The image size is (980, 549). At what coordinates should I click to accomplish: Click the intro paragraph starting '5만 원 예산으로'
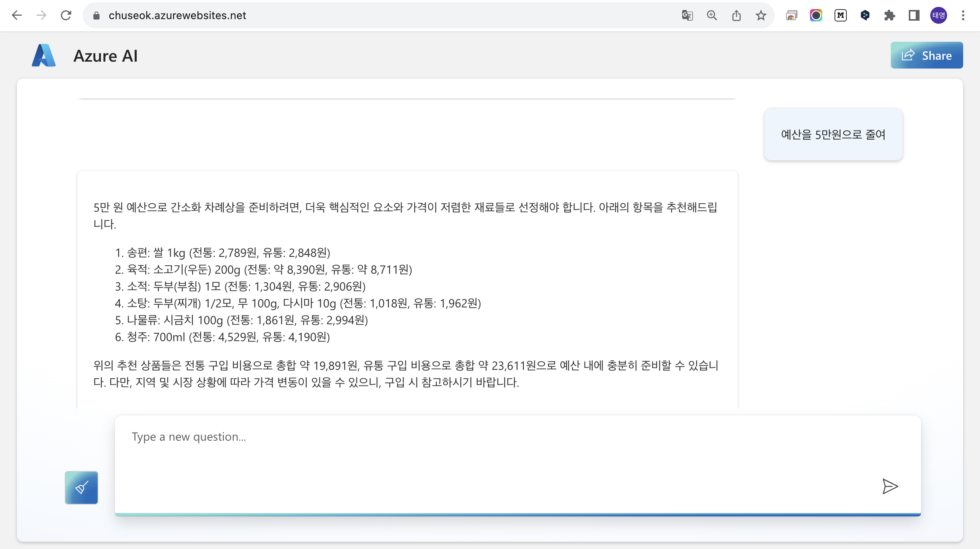click(x=405, y=216)
